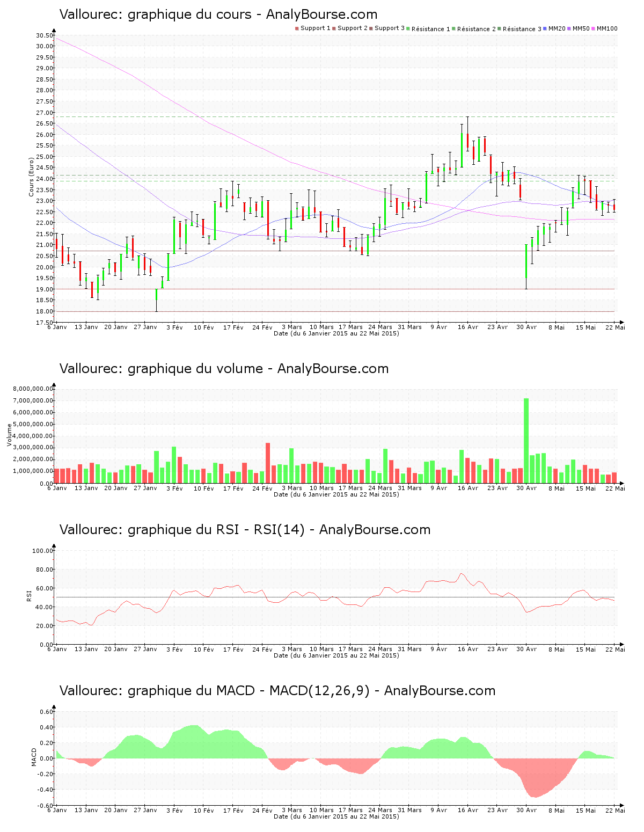The width and height of the screenshot is (644, 832).
Task: Select the RSI(14) chart title
Action: [245, 530]
